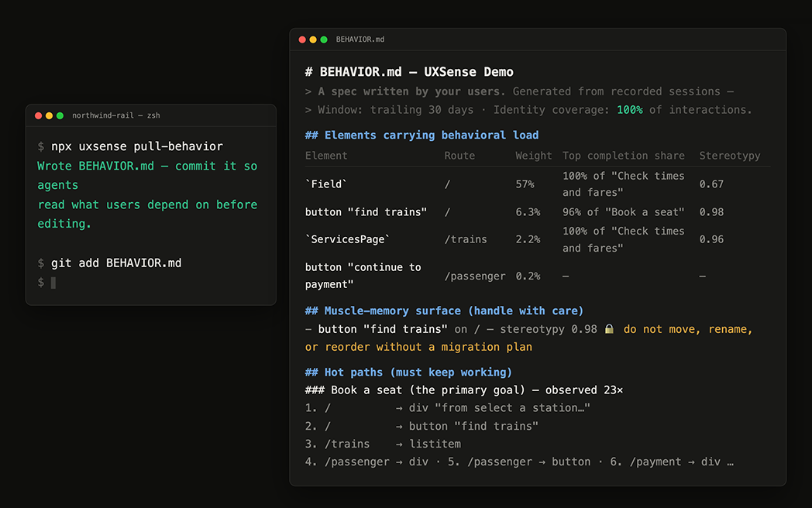This screenshot has width=812, height=508.
Task: Click the `Field` element cell
Action: tap(326, 184)
